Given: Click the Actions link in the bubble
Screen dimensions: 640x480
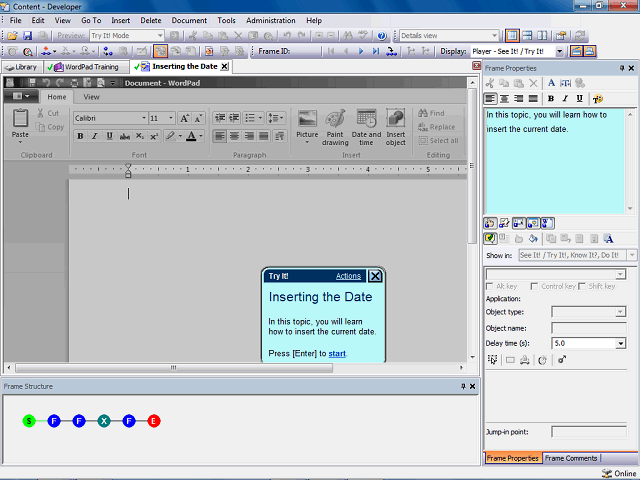Looking at the screenshot, I should coord(348,276).
